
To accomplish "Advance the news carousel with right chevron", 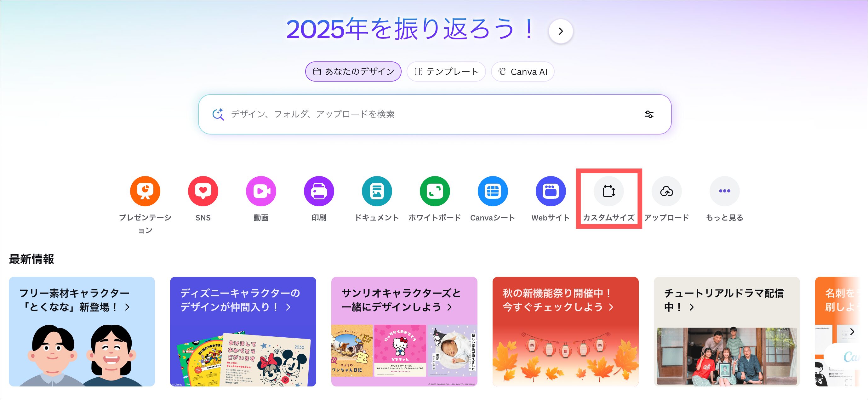I will pos(852,332).
